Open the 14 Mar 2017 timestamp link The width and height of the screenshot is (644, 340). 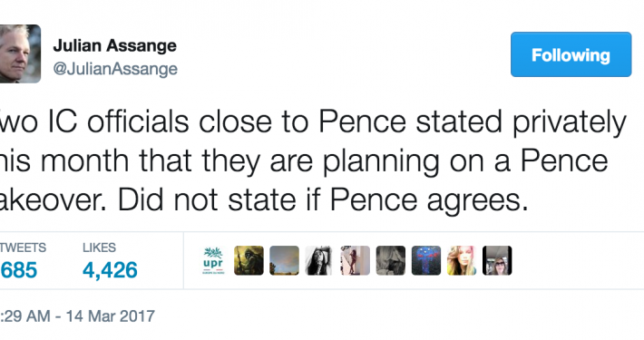pos(77,316)
